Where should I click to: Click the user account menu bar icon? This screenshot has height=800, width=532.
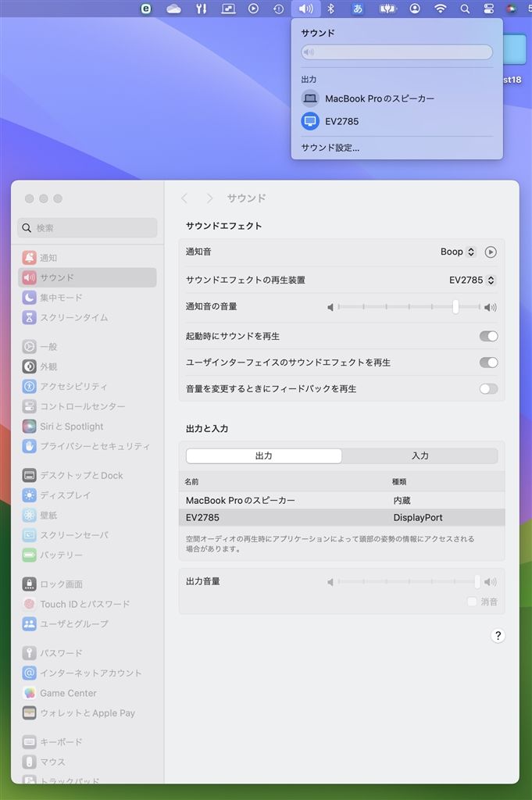415,9
